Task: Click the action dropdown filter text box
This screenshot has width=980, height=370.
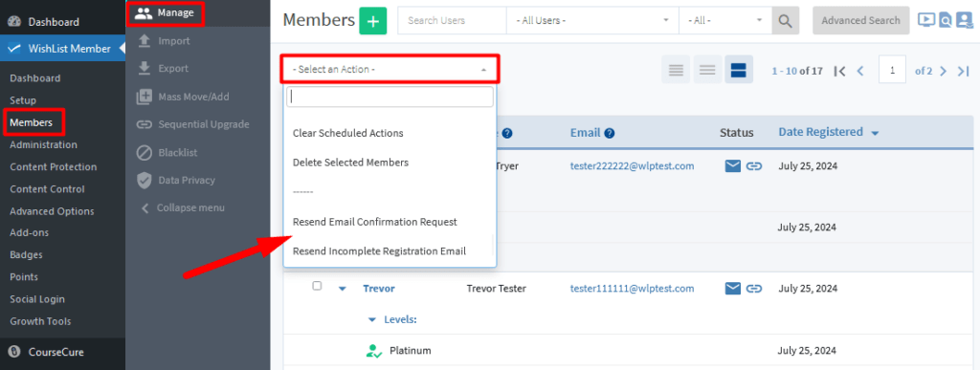Action: pos(390,98)
